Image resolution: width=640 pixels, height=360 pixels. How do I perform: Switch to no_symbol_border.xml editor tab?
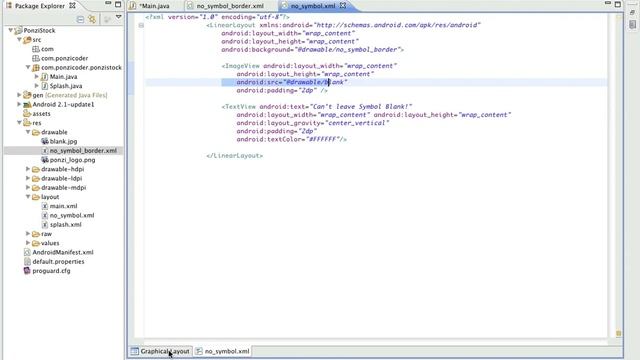[x=230, y=6]
